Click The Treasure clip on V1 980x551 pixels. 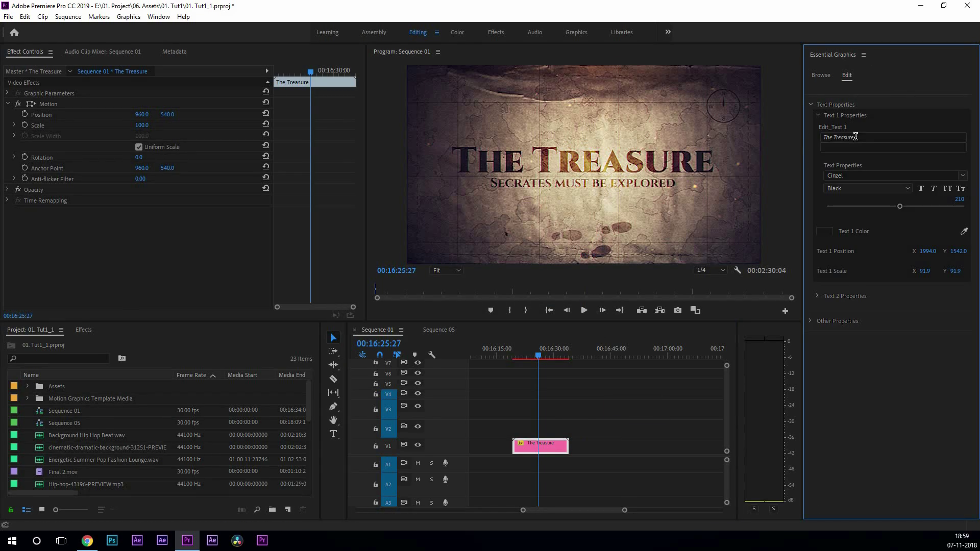point(549,447)
